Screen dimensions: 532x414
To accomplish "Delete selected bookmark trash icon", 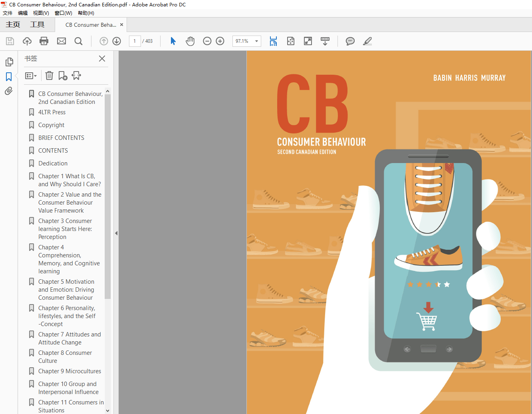I will [49, 76].
